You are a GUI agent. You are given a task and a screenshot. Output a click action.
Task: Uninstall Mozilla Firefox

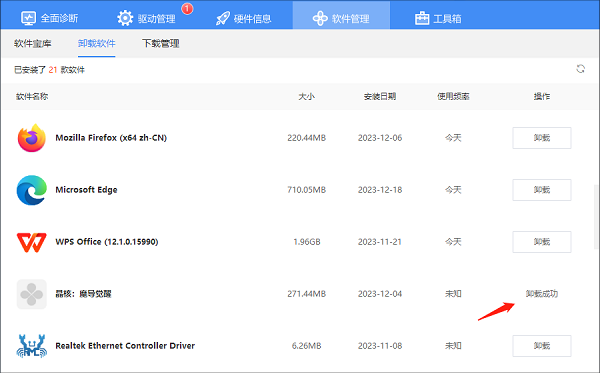(x=542, y=138)
